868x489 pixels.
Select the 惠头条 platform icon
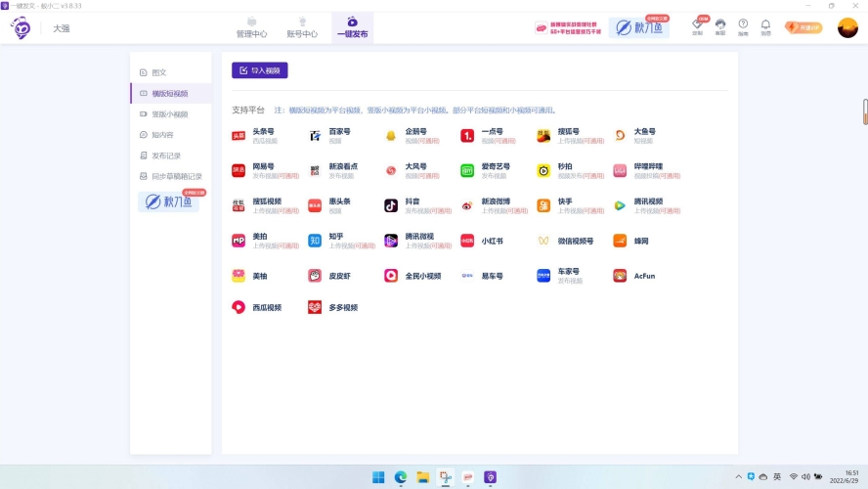pyautogui.click(x=315, y=205)
